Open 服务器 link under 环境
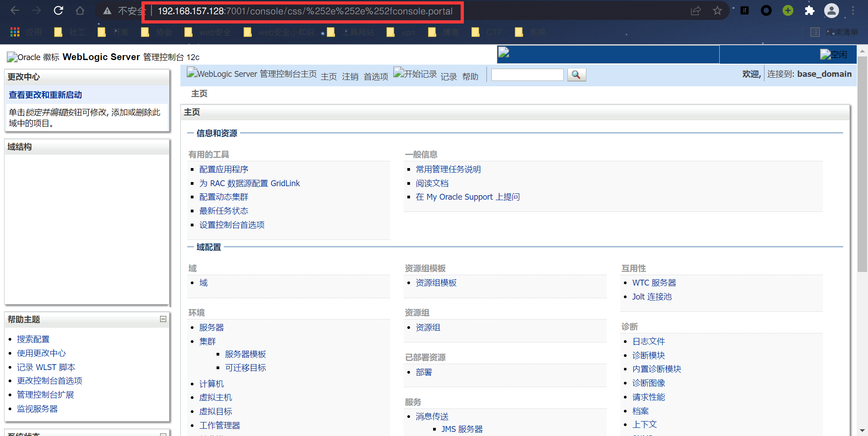868x436 pixels. [x=212, y=328]
